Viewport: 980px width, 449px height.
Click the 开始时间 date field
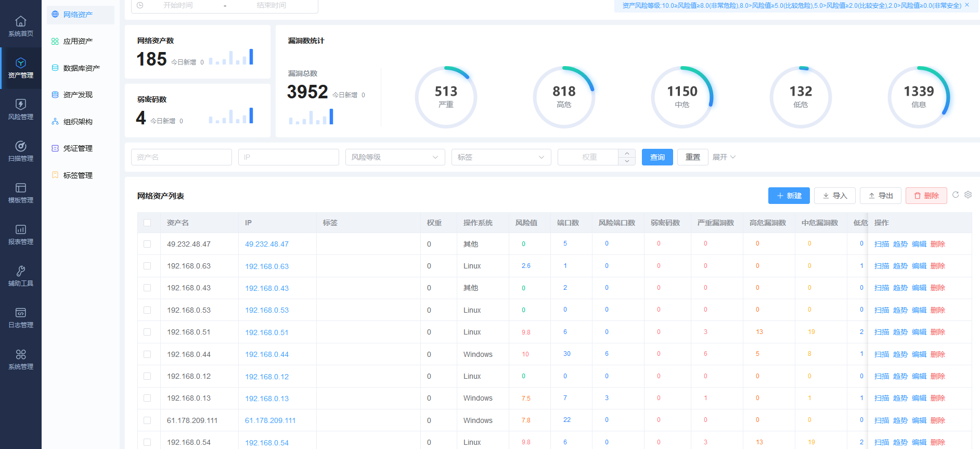click(178, 5)
